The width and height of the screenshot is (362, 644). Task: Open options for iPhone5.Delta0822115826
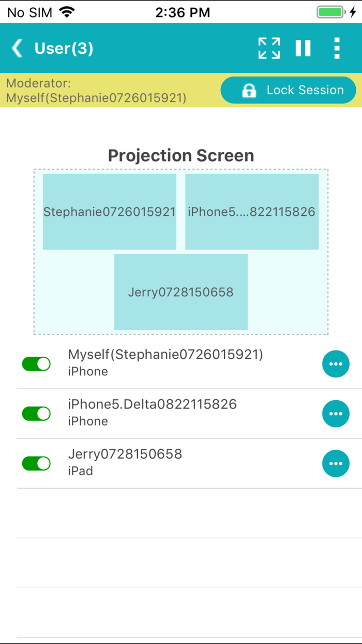pyautogui.click(x=336, y=414)
